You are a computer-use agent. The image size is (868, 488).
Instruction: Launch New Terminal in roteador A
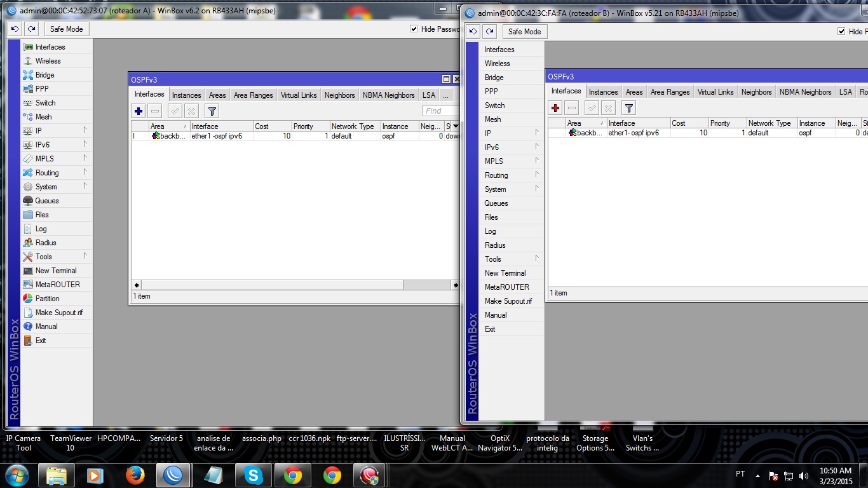click(57, 271)
